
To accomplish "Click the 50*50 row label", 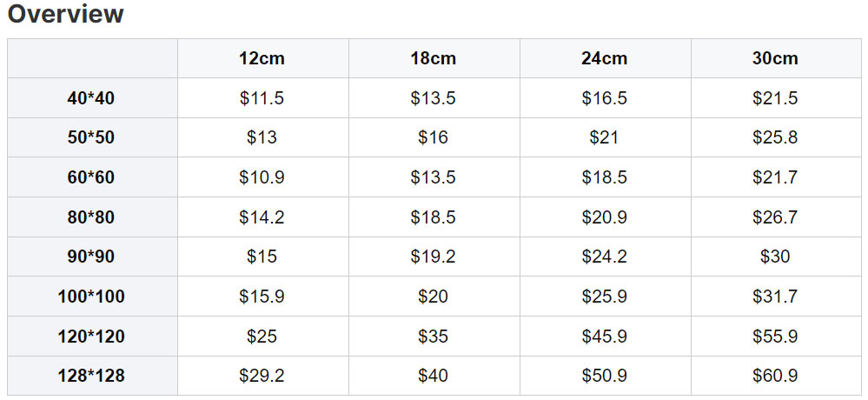I will point(92,137).
